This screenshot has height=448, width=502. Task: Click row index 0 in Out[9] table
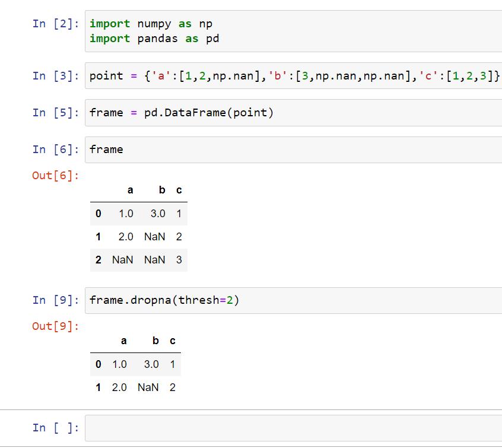(99, 364)
